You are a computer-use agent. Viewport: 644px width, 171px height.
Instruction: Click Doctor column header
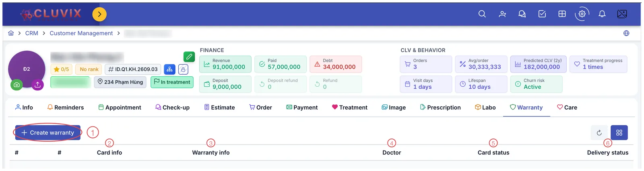(x=392, y=153)
